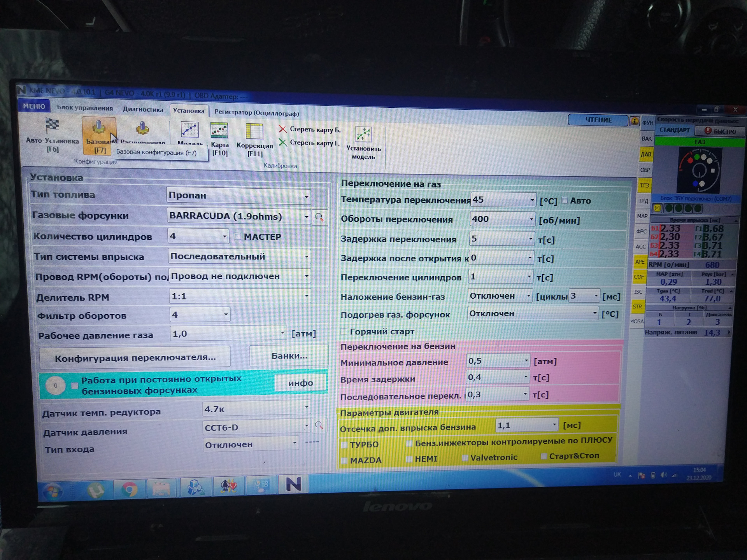Expand Напряж. питания arrow
747x560 pixels.
[x=728, y=332]
